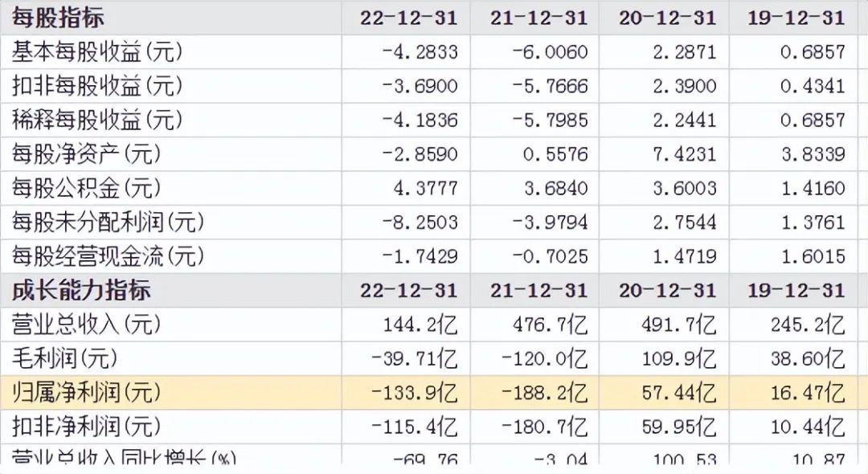The image size is (868, 474).
Task: Select the 扣非每股收益(元) row label
Action: 97,86
